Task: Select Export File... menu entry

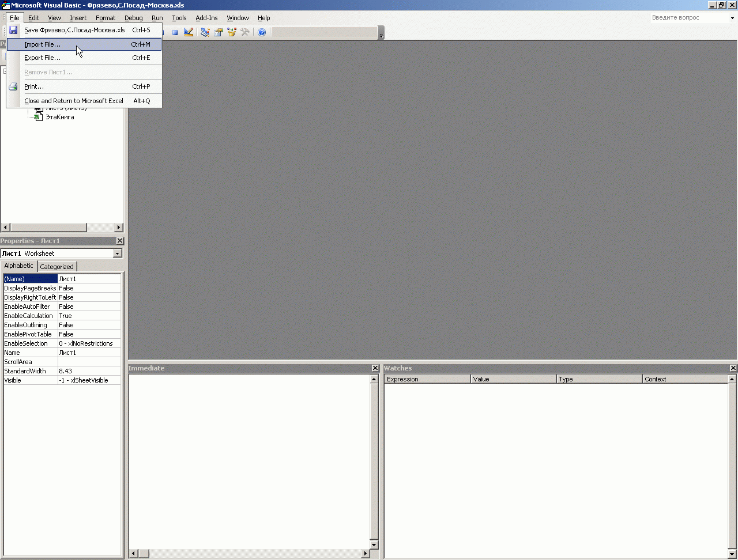Action: pyautogui.click(x=84, y=58)
